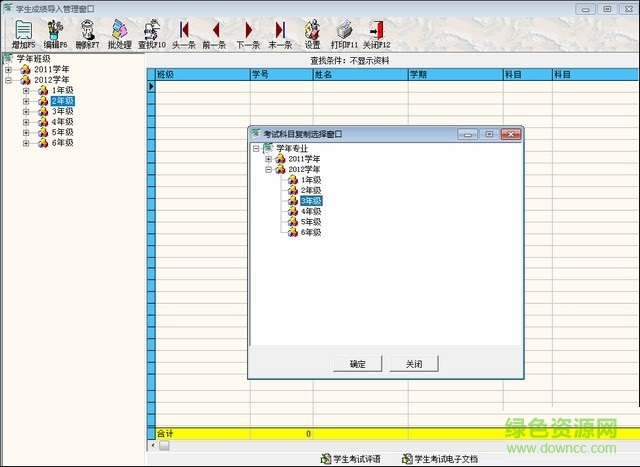Expand 1年级 node in the left tree
This screenshot has width=640, height=467.
coord(26,90)
